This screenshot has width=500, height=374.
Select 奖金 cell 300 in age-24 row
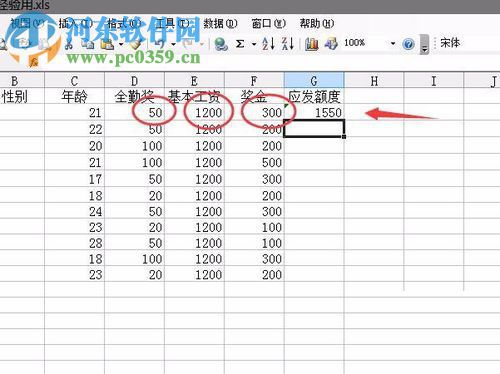click(x=254, y=211)
